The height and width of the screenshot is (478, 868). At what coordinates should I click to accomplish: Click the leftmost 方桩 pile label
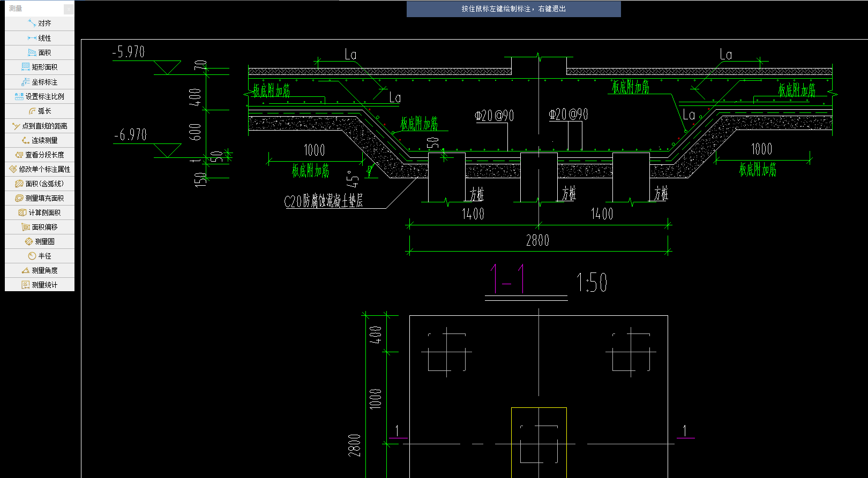476,194
